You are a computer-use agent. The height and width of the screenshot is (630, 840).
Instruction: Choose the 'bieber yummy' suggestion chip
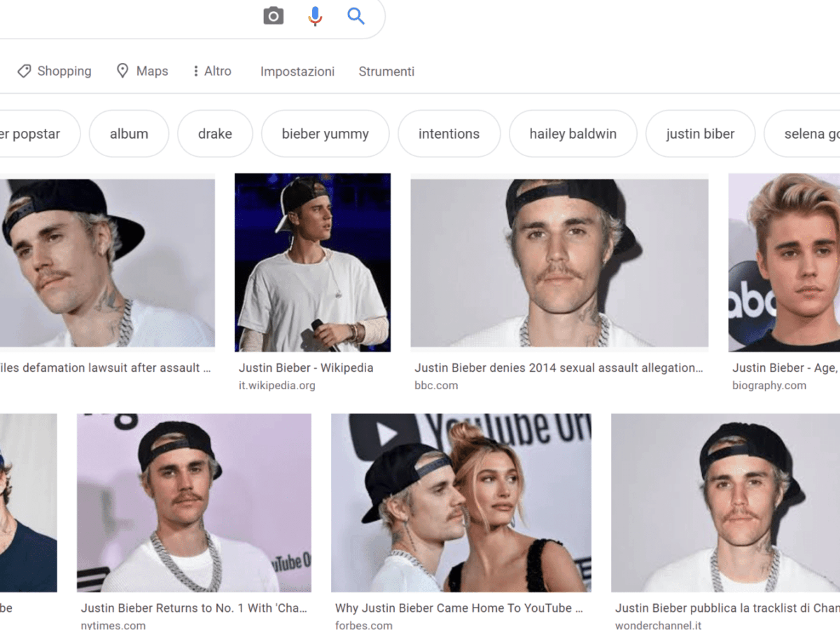(x=325, y=134)
